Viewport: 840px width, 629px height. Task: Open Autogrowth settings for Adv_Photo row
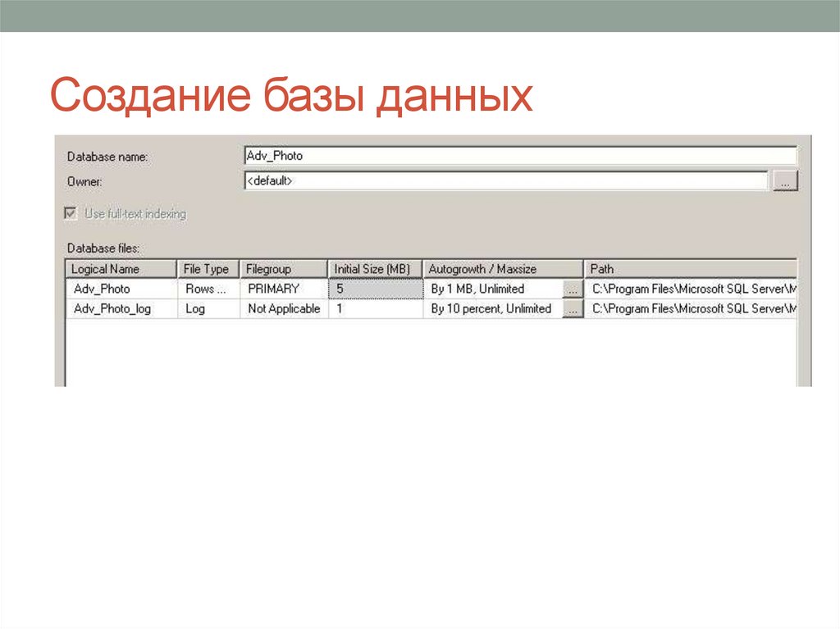click(x=572, y=289)
